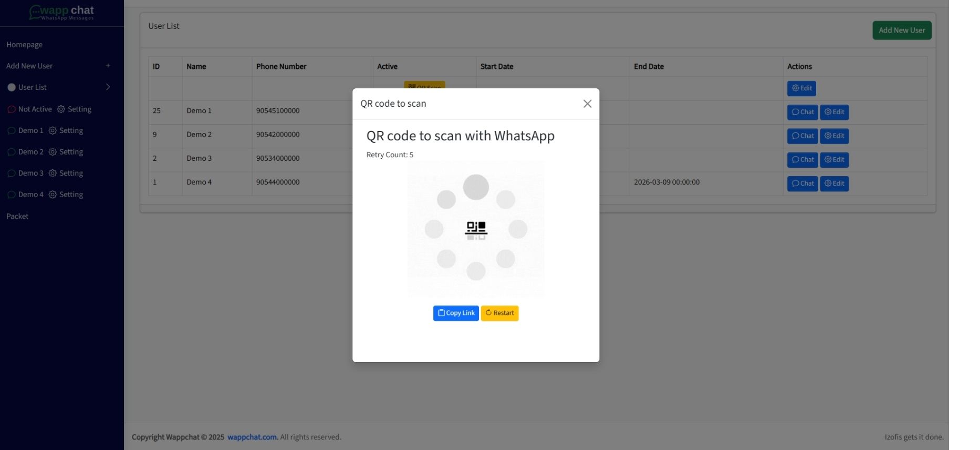The width and height of the screenshot is (980, 450).
Task: Click the QR code loading image
Action: tap(476, 229)
